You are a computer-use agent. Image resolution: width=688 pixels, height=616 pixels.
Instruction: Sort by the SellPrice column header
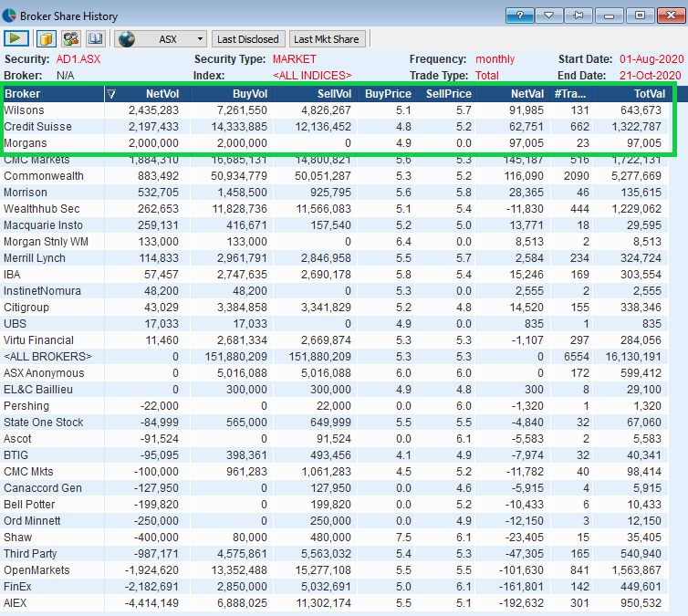click(x=445, y=93)
